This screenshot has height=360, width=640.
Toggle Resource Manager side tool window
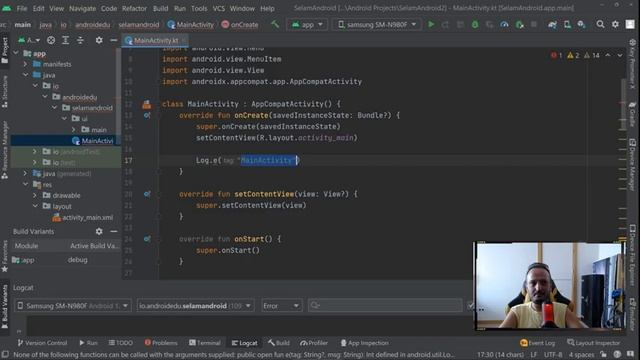5,150
